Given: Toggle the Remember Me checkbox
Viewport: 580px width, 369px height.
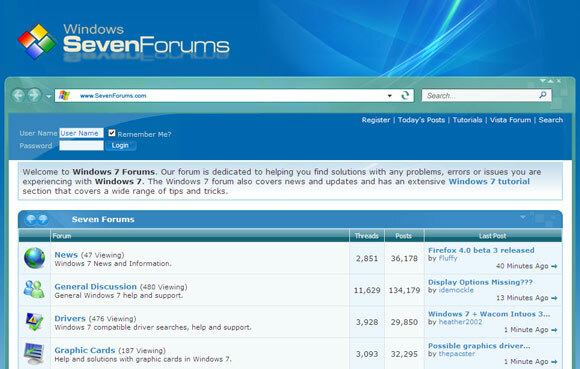Looking at the screenshot, I should [x=112, y=133].
